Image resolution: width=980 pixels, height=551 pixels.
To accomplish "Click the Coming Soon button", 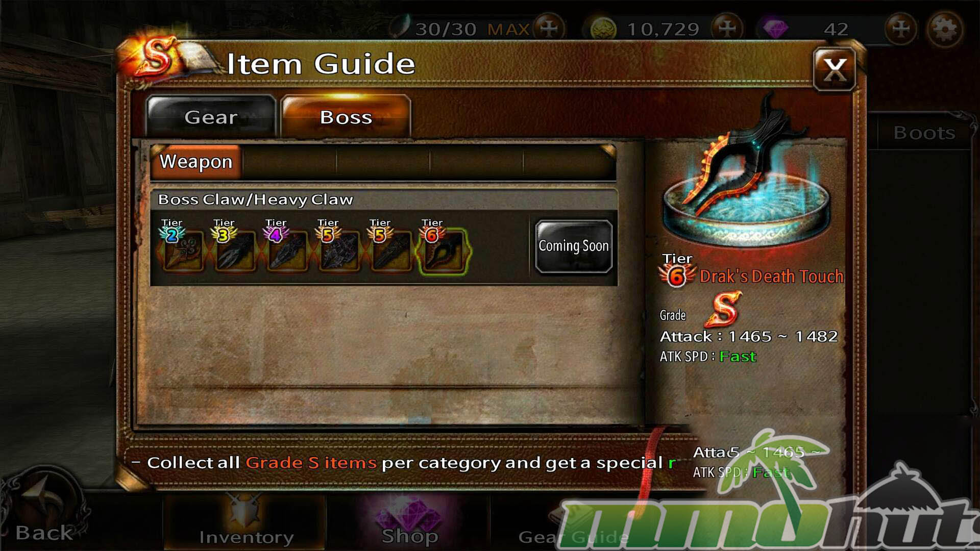I will [x=574, y=246].
